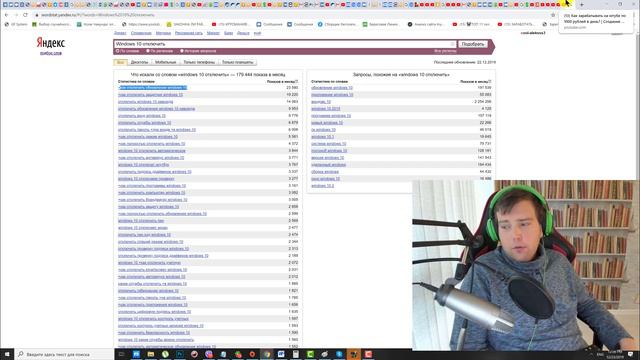Open отключить обновления windows 10 навсегда query
The height and width of the screenshot is (360, 640).
point(157,109)
